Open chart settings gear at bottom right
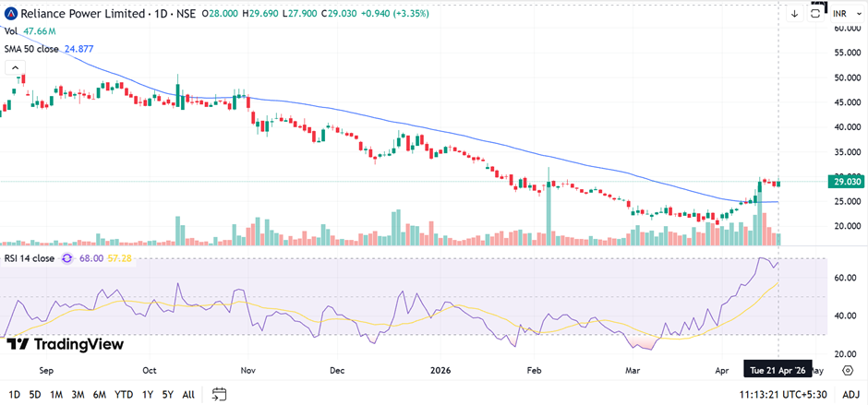Viewport: 868px width, 405px height. click(x=847, y=370)
